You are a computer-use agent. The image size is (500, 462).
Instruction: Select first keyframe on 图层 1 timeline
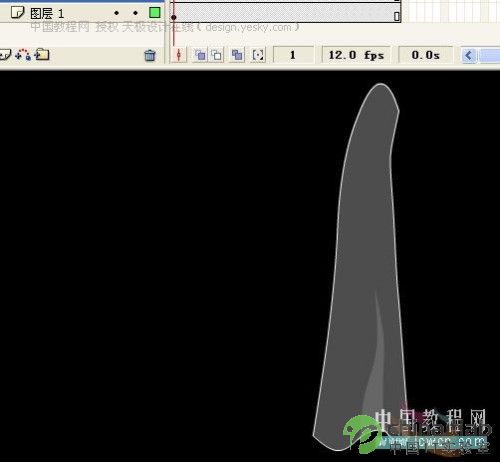pos(174,16)
